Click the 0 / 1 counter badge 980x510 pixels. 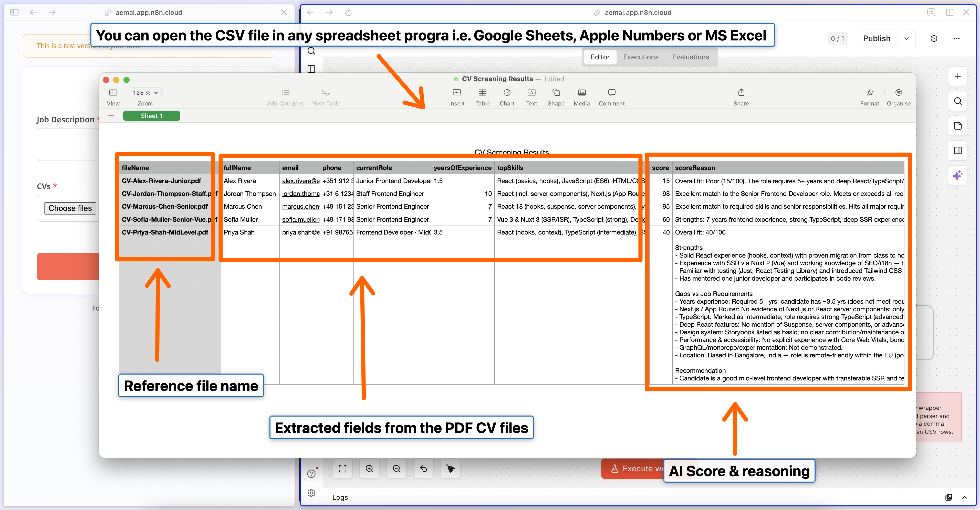837,38
